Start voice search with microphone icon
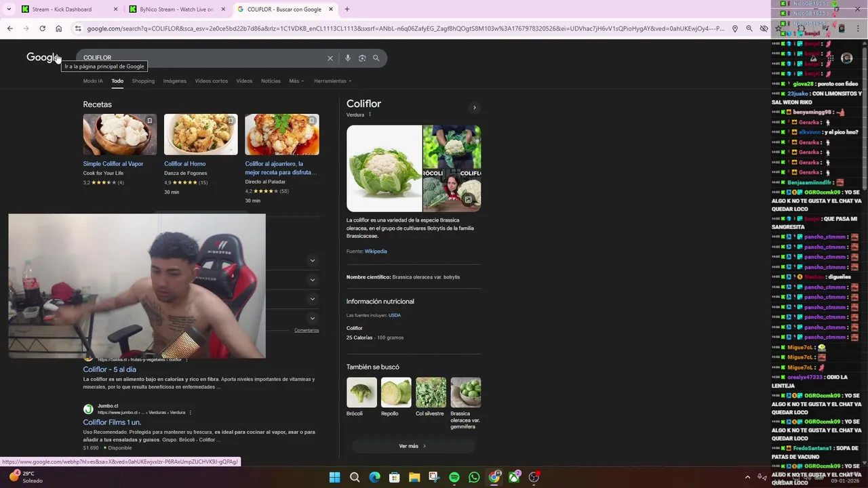This screenshot has height=488, width=868. tap(348, 58)
